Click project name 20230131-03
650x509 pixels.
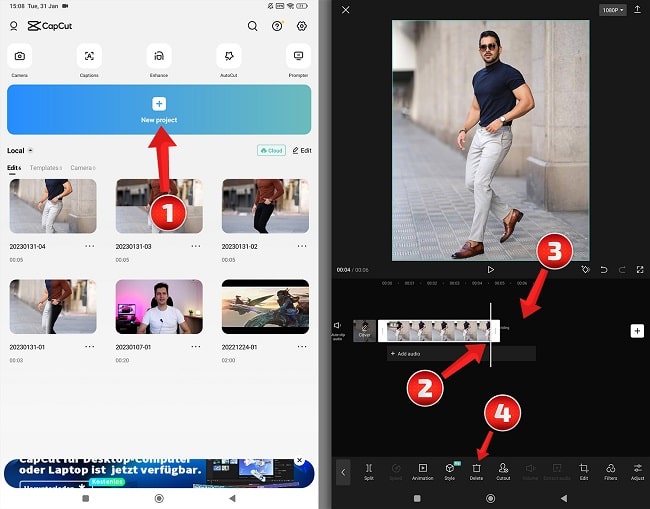[133, 247]
